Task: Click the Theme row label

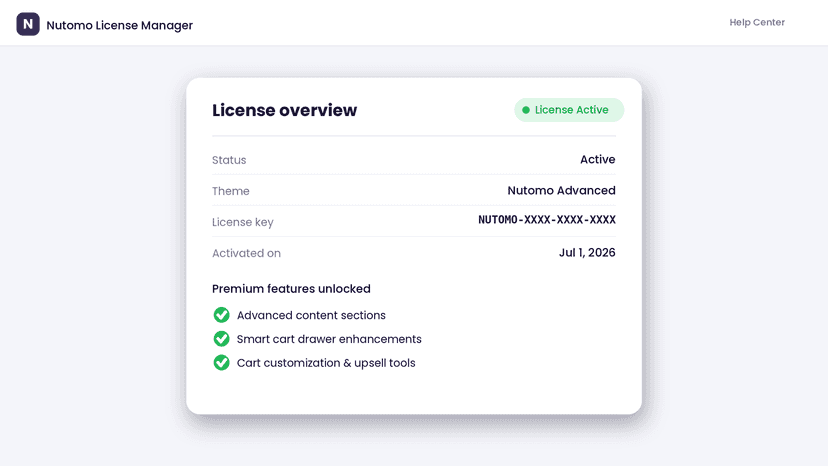Action: [x=230, y=191]
